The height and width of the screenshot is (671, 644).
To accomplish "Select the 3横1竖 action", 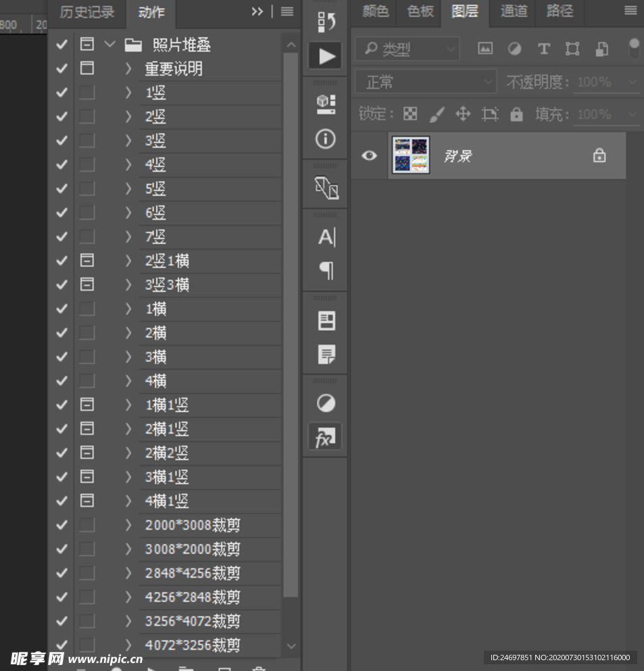I will pyautogui.click(x=167, y=477).
